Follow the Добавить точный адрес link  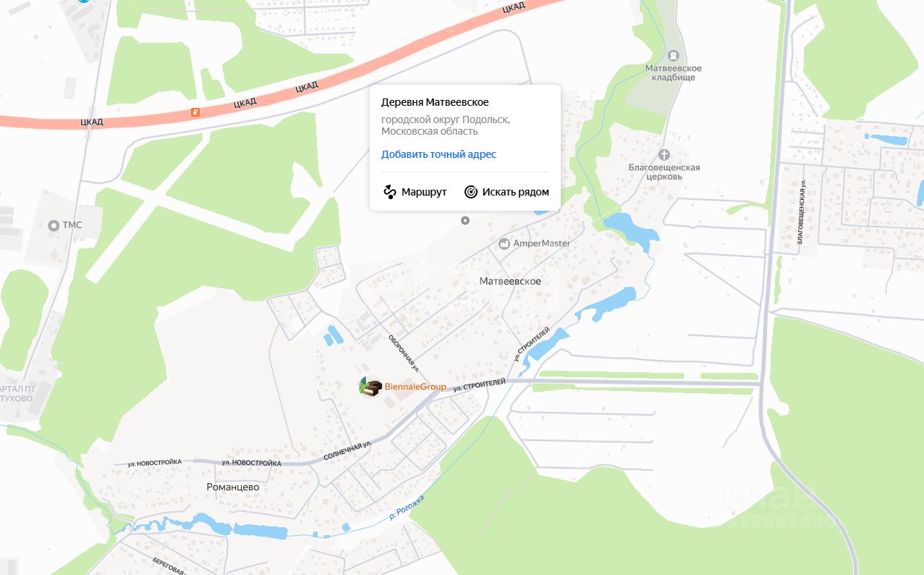point(438,154)
